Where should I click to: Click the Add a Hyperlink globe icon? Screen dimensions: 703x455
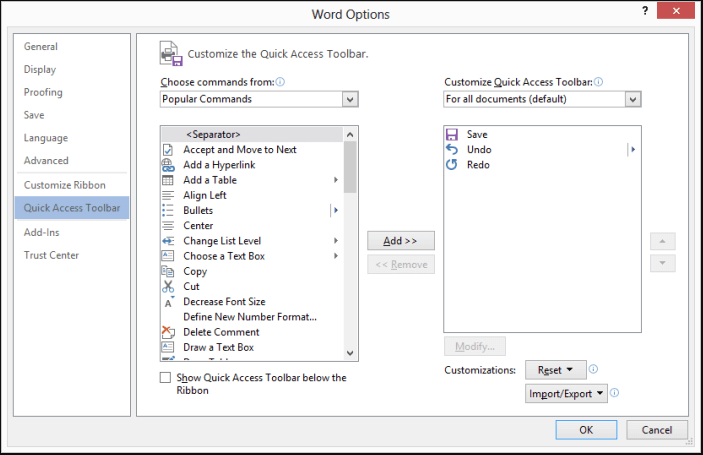click(168, 165)
